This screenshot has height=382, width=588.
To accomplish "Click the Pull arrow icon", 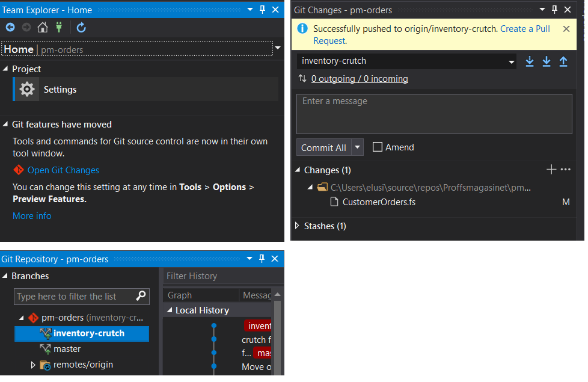I will point(547,61).
